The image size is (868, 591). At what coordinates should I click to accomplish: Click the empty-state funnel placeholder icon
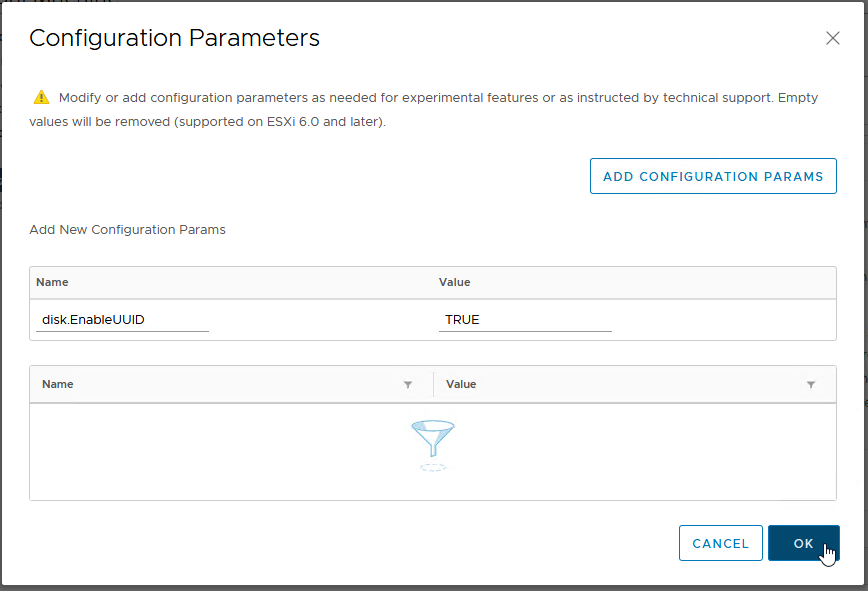click(432, 445)
